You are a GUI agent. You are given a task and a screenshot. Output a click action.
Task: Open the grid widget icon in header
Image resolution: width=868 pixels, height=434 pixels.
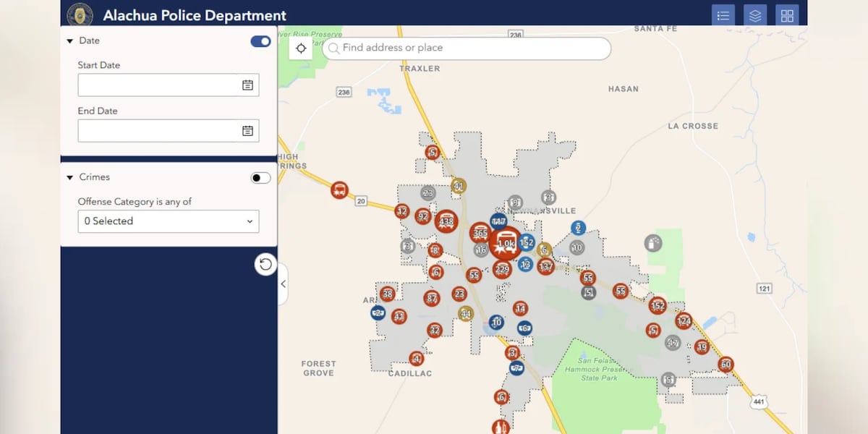787,15
